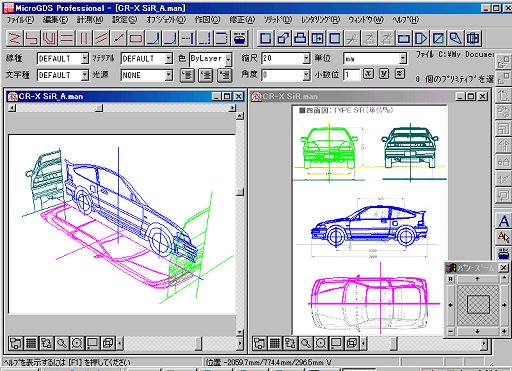The image size is (512, 371).
Task: Open the ヘルプ(H) menu
Action: [405, 20]
